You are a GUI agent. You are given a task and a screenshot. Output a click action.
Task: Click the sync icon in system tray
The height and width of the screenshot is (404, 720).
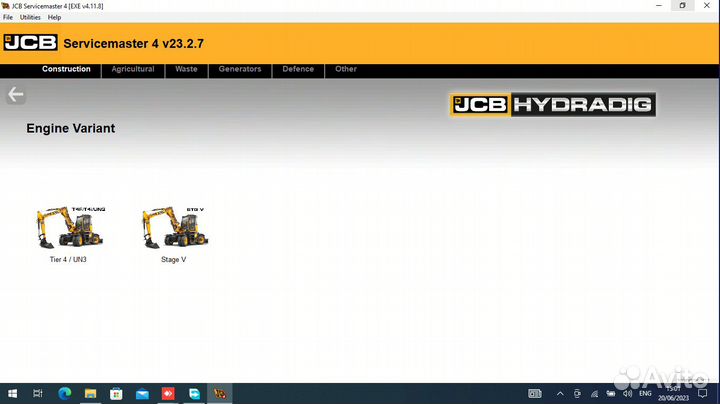click(577, 393)
